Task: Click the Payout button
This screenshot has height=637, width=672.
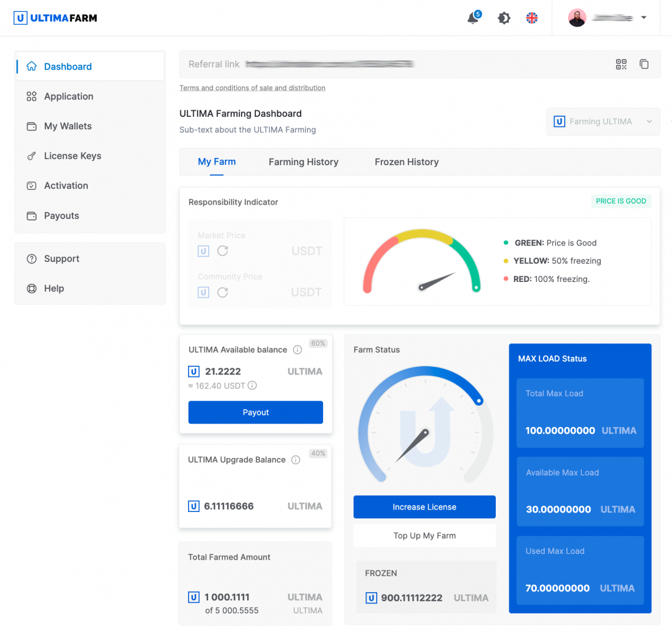Action: 255,412
